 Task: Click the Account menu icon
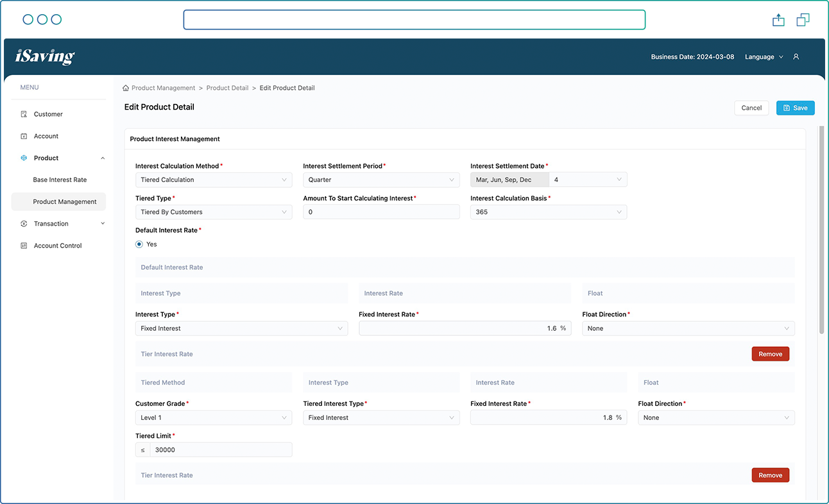(24, 136)
